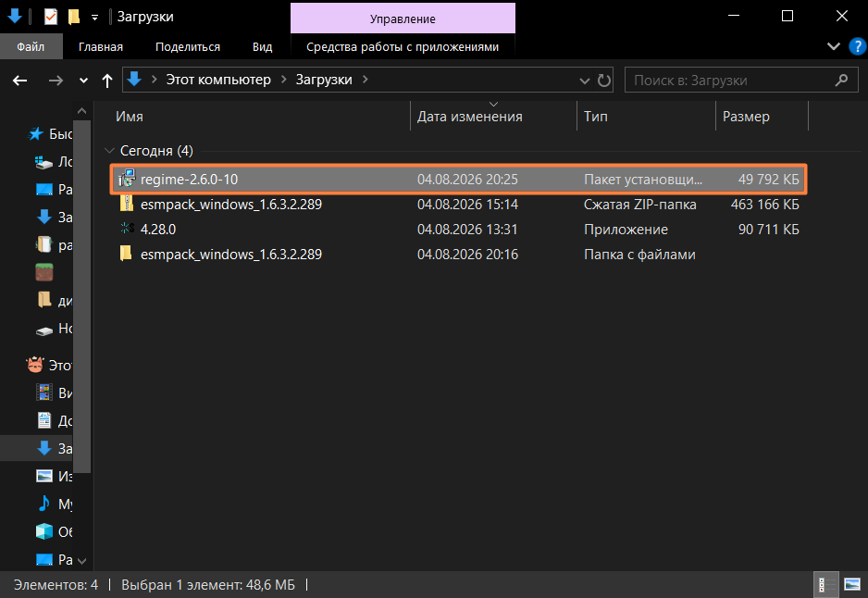
Task: Click the esmpack_windows folder icon dated 20:16
Action: pos(127,254)
